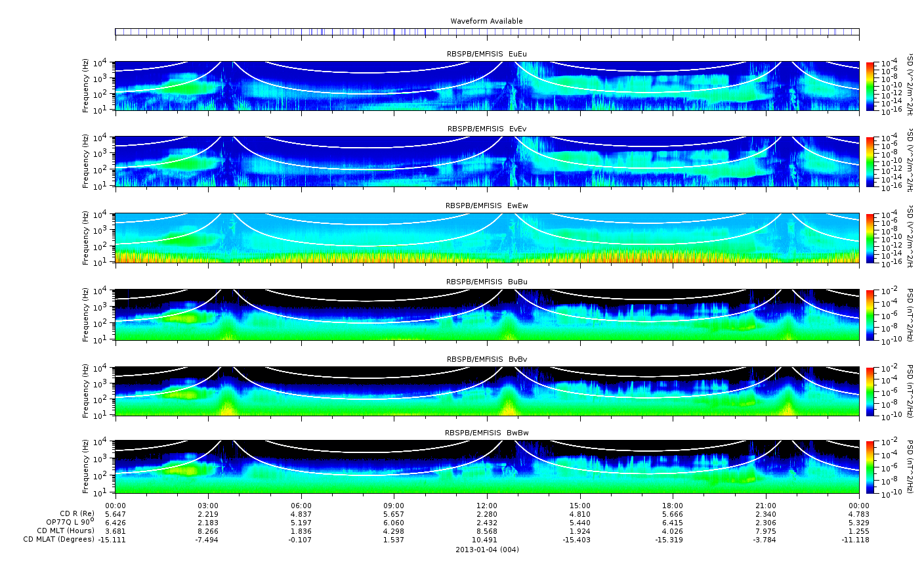Image resolution: width=924 pixels, height=564 pixels.
Task: Click the OP77Q L row label
Action: tap(70, 522)
